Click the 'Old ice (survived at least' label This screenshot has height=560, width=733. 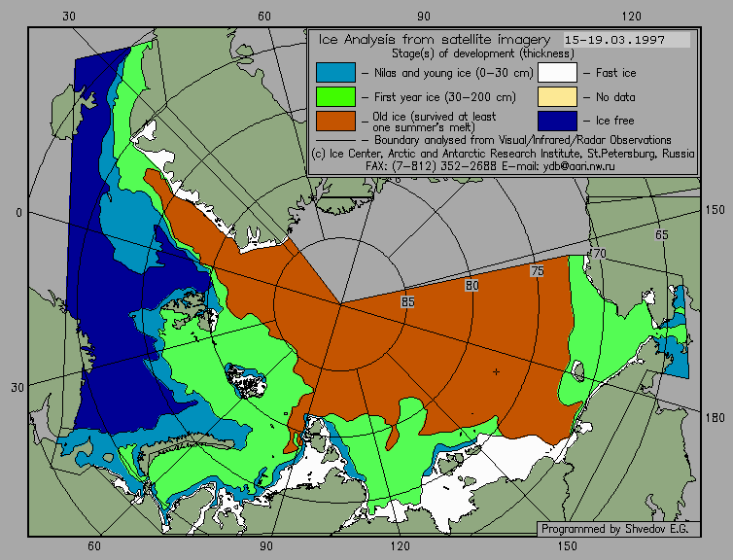click(x=435, y=117)
